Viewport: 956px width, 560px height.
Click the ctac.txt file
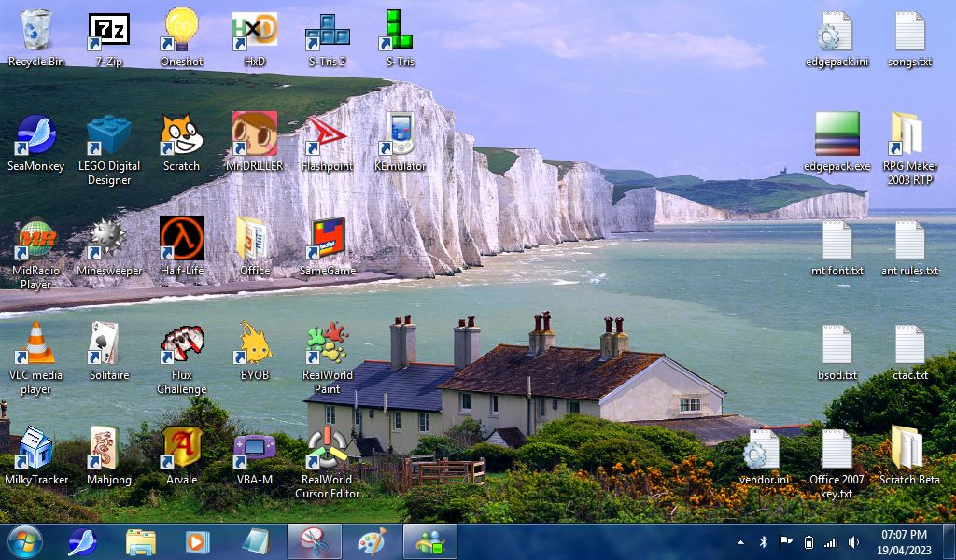coord(909,343)
